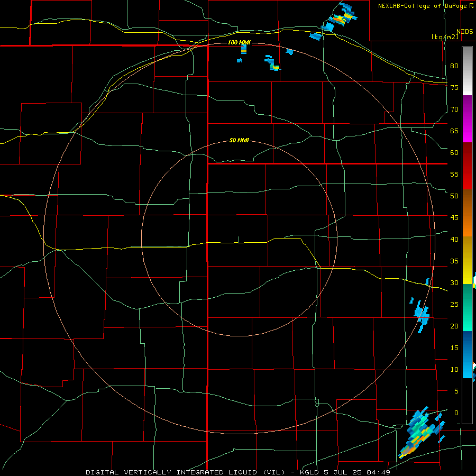
Task: Click the 30 value on the VIL scale
Action: click(x=454, y=283)
